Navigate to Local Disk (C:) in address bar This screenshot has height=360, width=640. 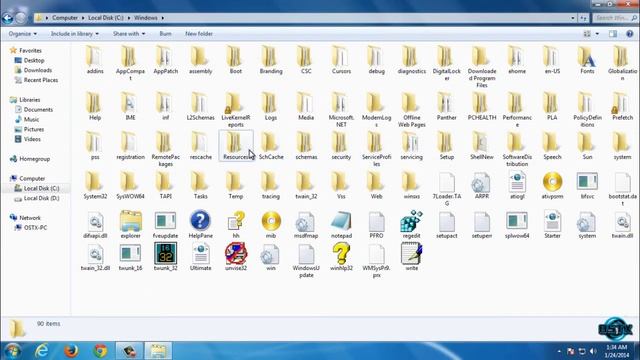pyautogui.click(x=106, y=18)
